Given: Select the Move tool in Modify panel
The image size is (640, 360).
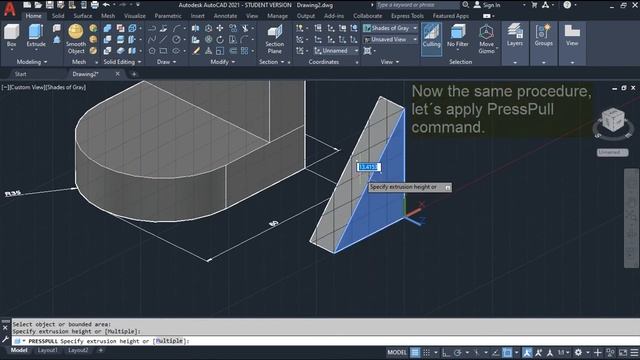Looking at the screenshot, I should (x=220, y=28).
